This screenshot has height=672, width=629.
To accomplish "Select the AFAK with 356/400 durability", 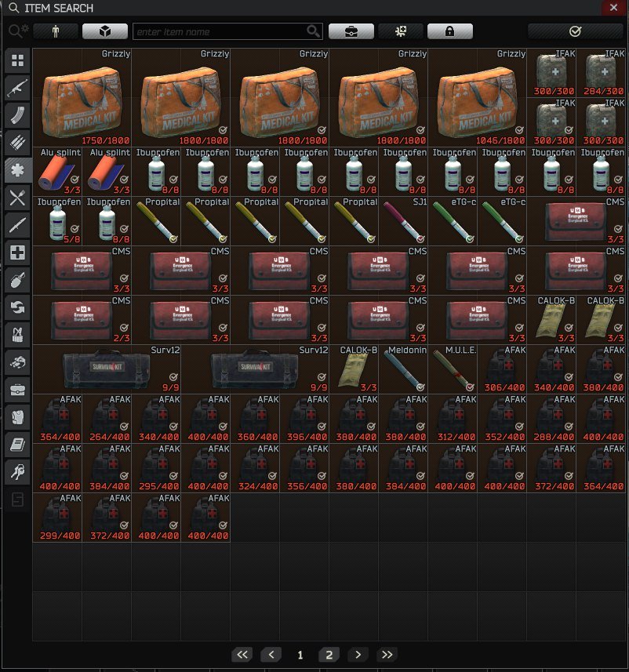I will pyautogui.click(x=304, y=467).
